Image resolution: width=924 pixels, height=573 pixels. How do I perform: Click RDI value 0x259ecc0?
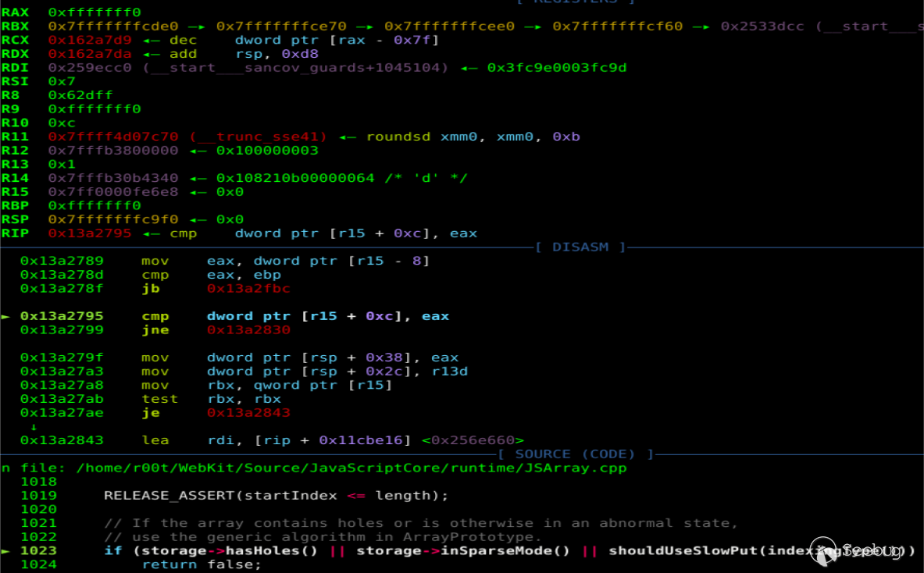point(90,68)
